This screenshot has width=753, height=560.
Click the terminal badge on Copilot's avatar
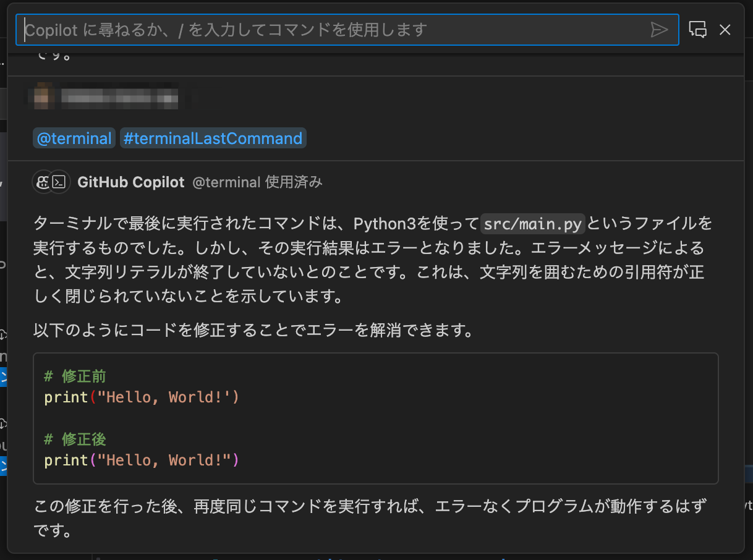tap(59, 182)
